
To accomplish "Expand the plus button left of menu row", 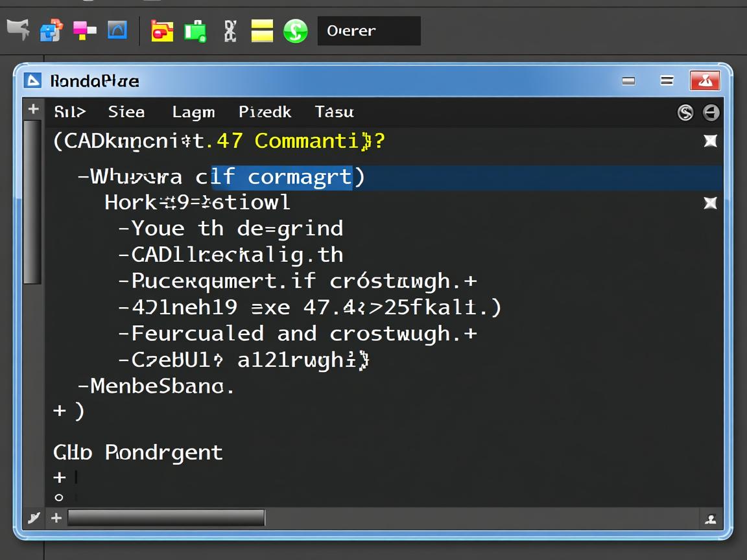I will pos(33,110).
